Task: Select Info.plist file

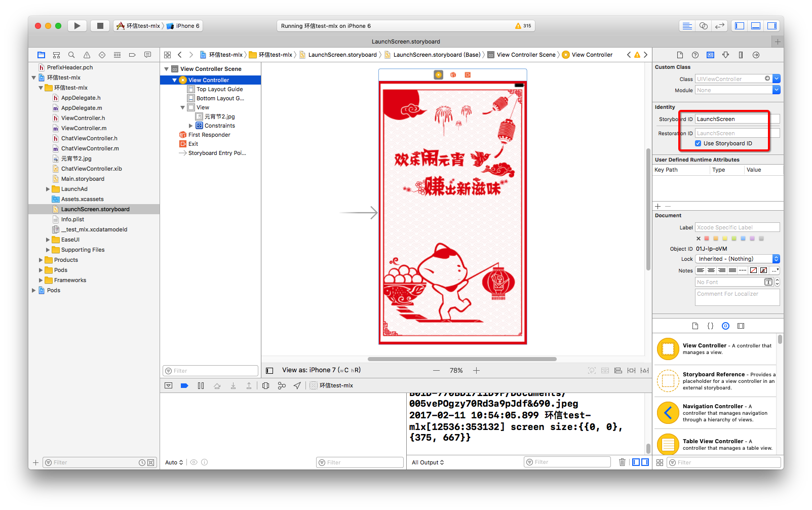Action: coord(72,219)
